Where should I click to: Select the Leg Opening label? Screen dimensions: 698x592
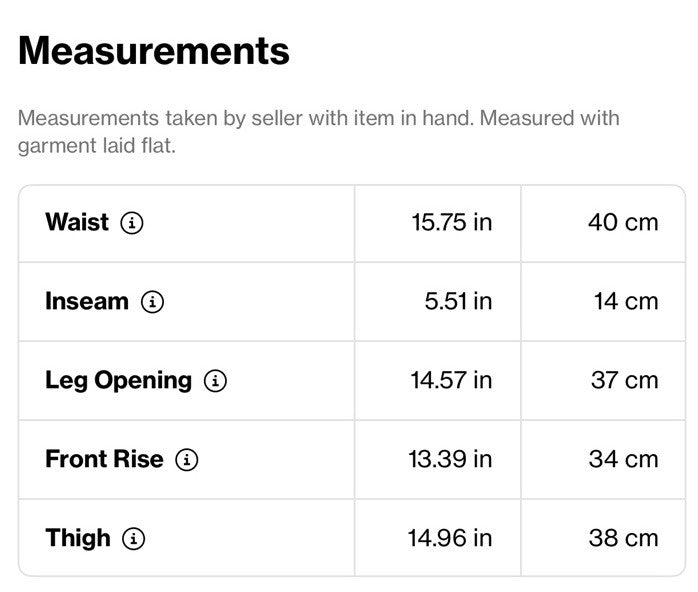click(118, 381)
